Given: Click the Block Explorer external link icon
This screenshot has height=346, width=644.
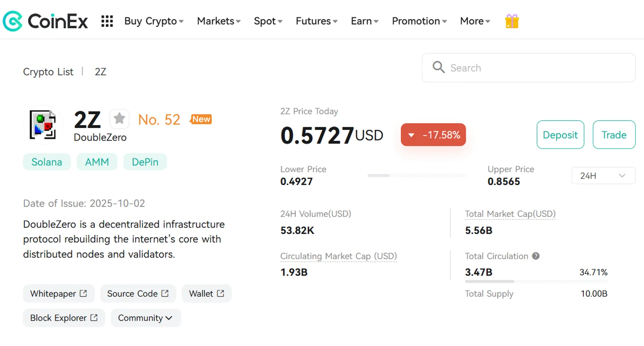Looking at the screenshot, I should (x=94, y=317).
